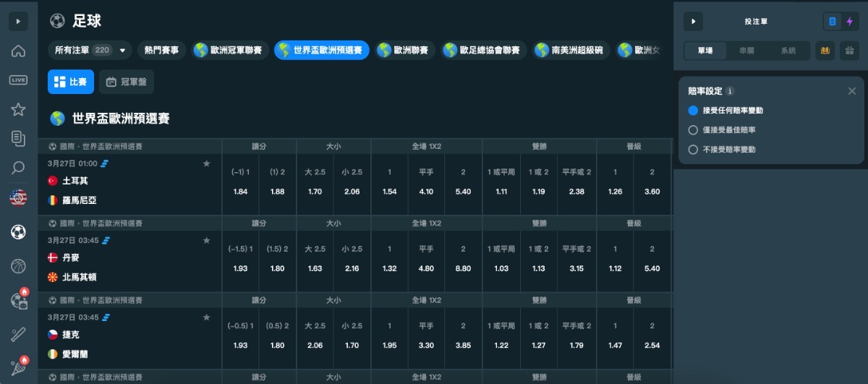Select 接受任何賠率變動 radio option

click(693, 111)
